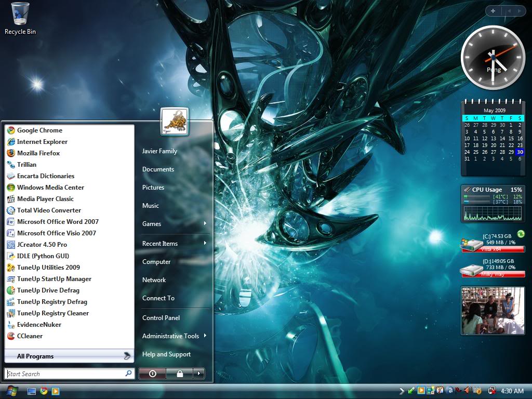532x399 pixels.
Task: Expand the Recent Items submenu
Action: coord(174,244)
